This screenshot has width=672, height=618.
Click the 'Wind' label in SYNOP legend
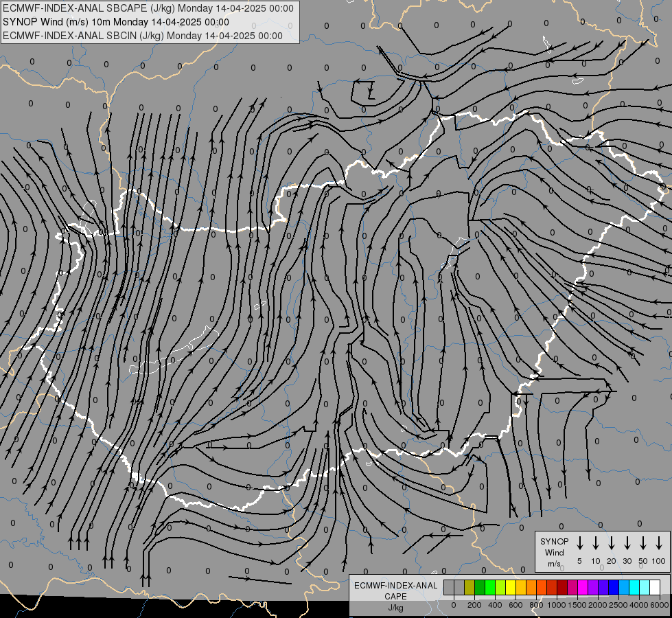point(554,552)
